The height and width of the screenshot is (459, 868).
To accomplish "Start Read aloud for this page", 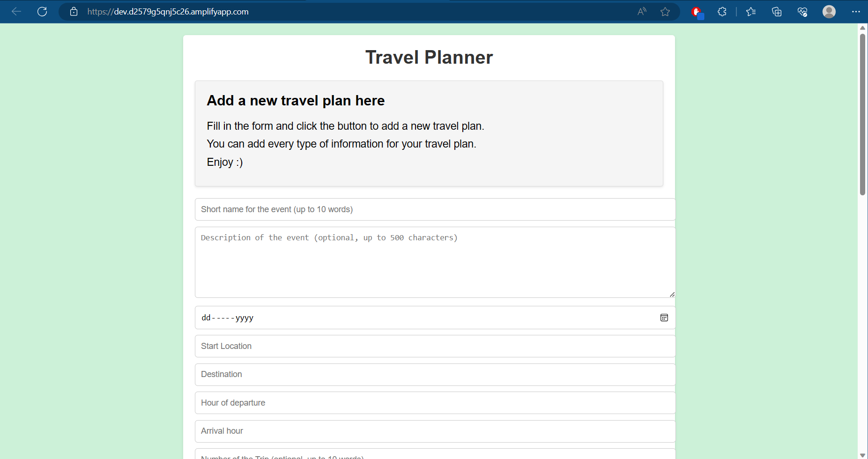I will pos(641,12).
